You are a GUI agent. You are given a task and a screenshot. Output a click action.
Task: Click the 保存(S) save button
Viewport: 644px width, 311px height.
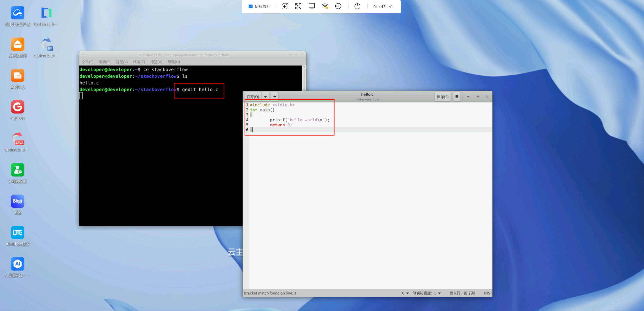tap(442, 97)
